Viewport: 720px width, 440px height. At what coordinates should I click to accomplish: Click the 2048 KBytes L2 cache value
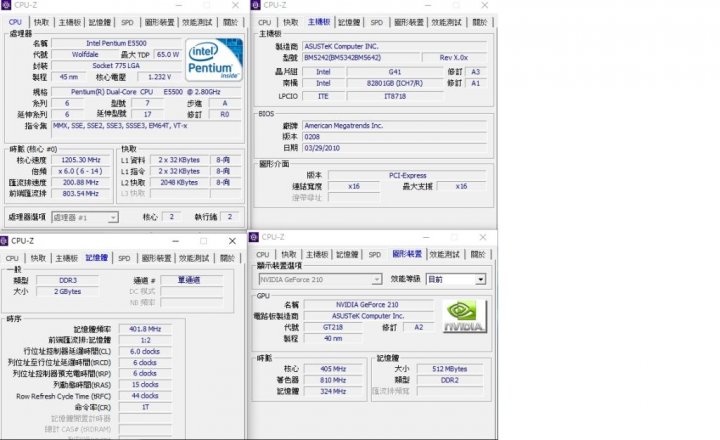(179, 182)
